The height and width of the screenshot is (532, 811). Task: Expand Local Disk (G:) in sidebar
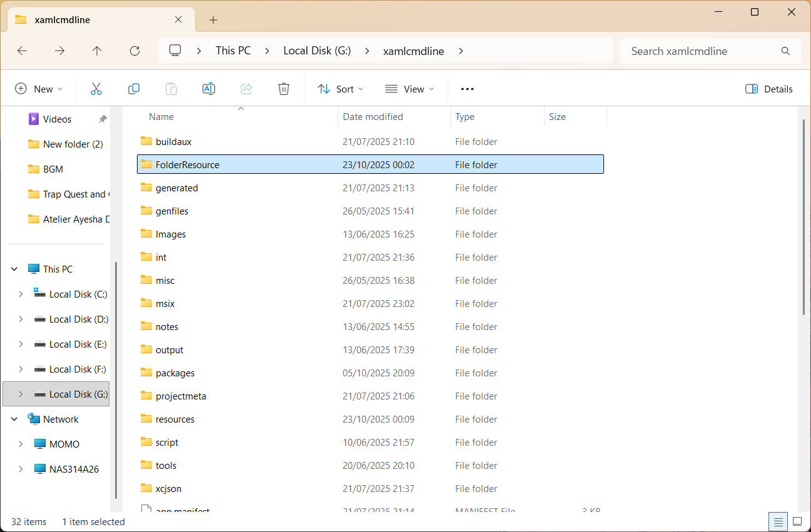[x=21, y=394]
